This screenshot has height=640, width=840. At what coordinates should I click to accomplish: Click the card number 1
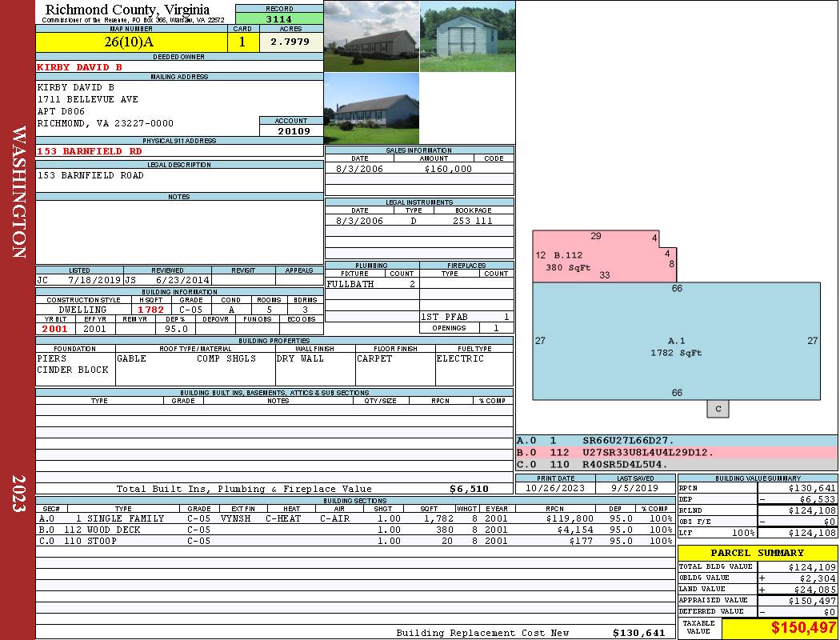coord(242,42)
